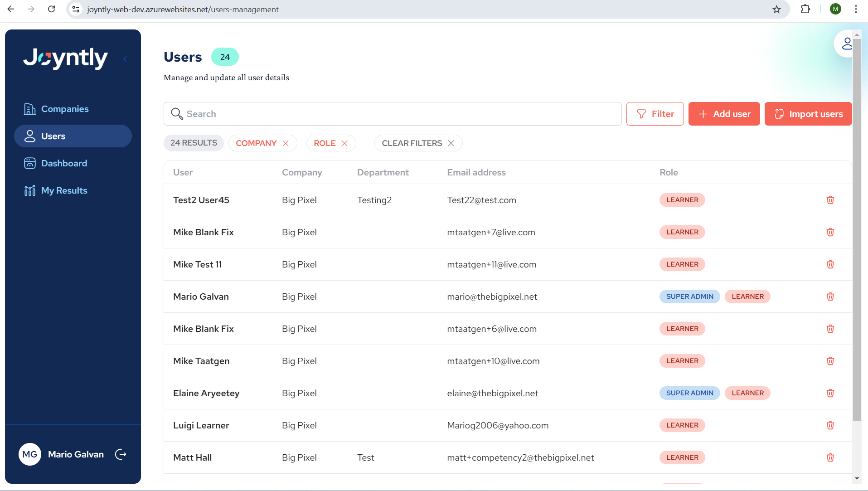
Task: Collapse the sidebar using the chevron
Action: coord(125,59)
